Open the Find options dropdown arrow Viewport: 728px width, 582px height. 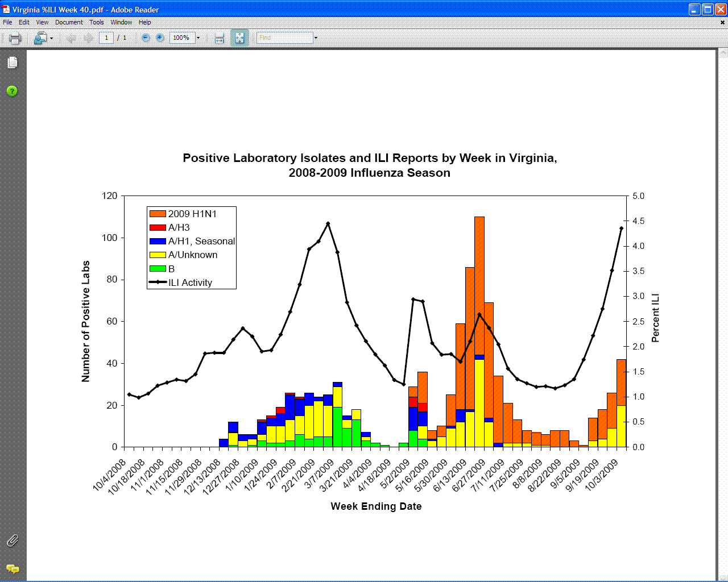coord(316,38)
